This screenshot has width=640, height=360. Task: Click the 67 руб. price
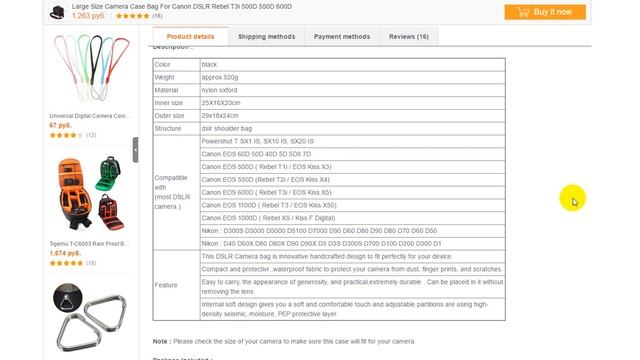tap(60, 125)
